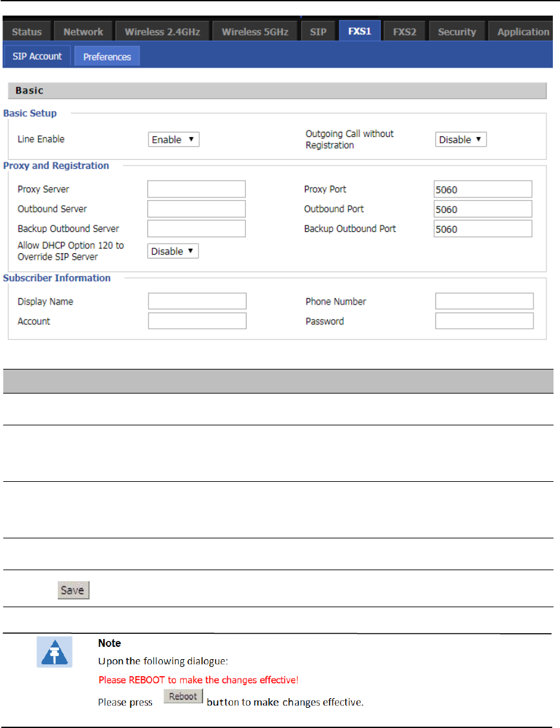Select the Wireless 2.4GHz tab
560x728 pixels.
click(x=164, y=32)
